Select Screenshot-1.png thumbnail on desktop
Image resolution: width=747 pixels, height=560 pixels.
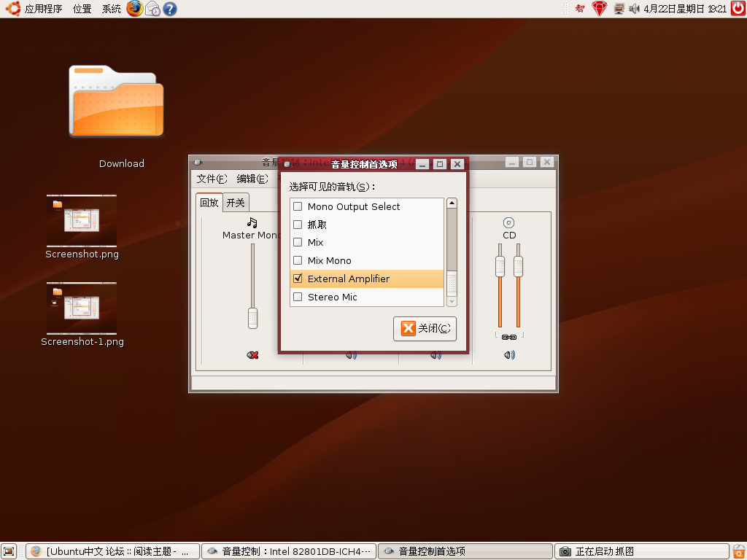[82, 308]
